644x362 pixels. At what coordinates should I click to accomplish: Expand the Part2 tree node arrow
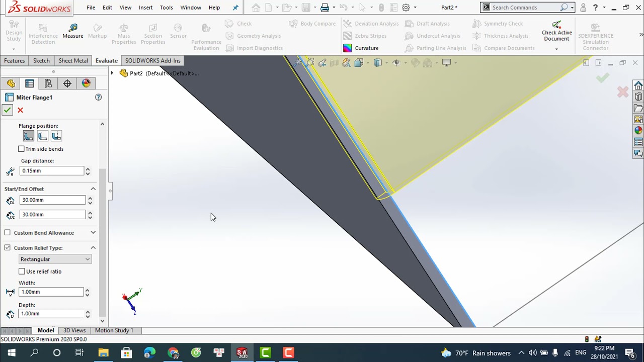(x=112, y=73)
